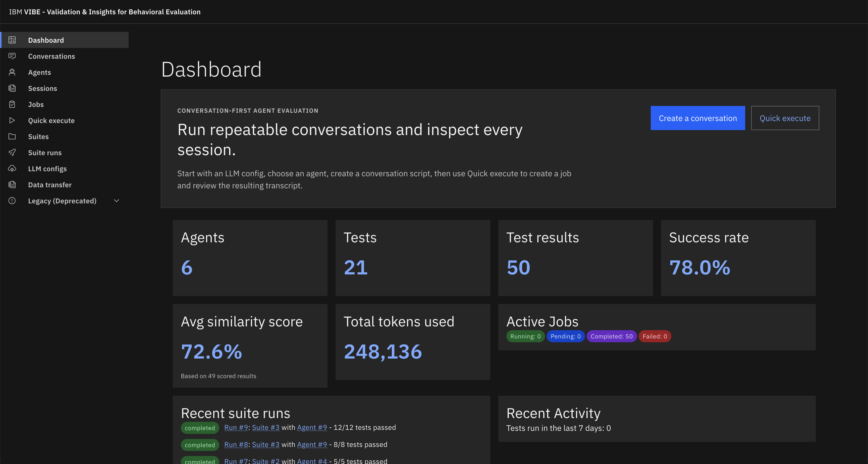Click the Agents robot icon
The image size is (868, 464).
[12, 72]
